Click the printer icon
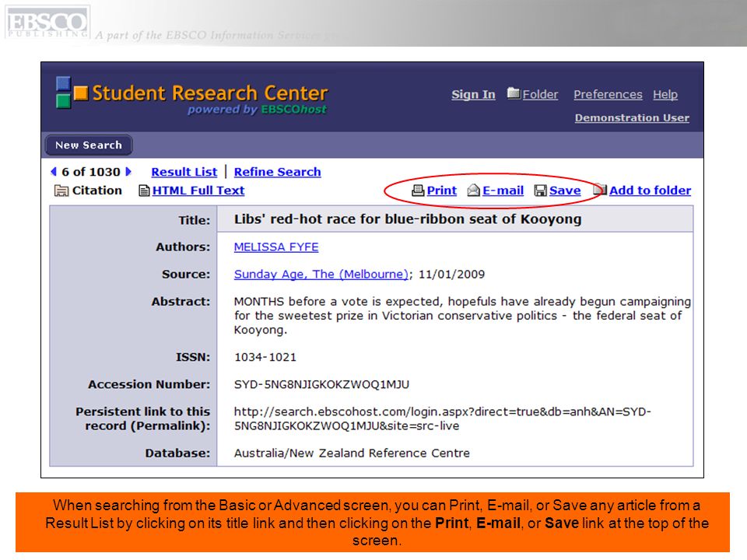 [x=418, y=191]
